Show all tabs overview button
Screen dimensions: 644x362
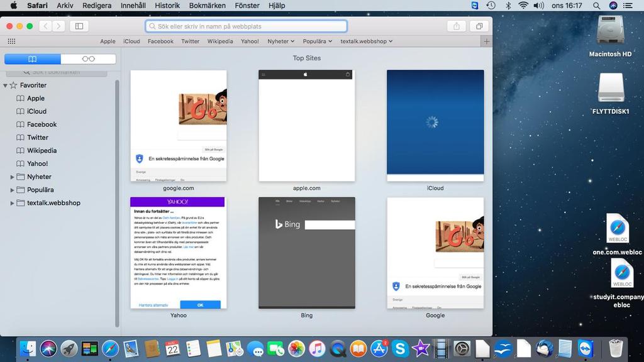click(479, 26)
